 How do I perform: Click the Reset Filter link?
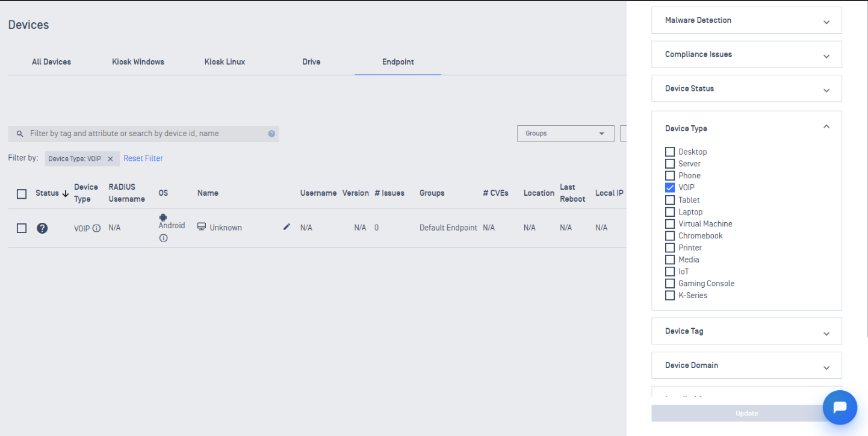(x=143, y=158)
